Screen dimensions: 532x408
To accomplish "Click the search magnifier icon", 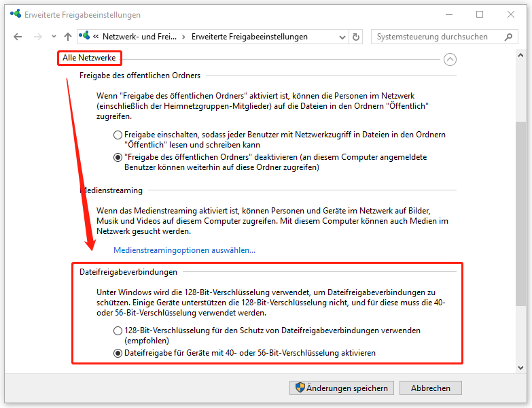I will tap(508, 37).
